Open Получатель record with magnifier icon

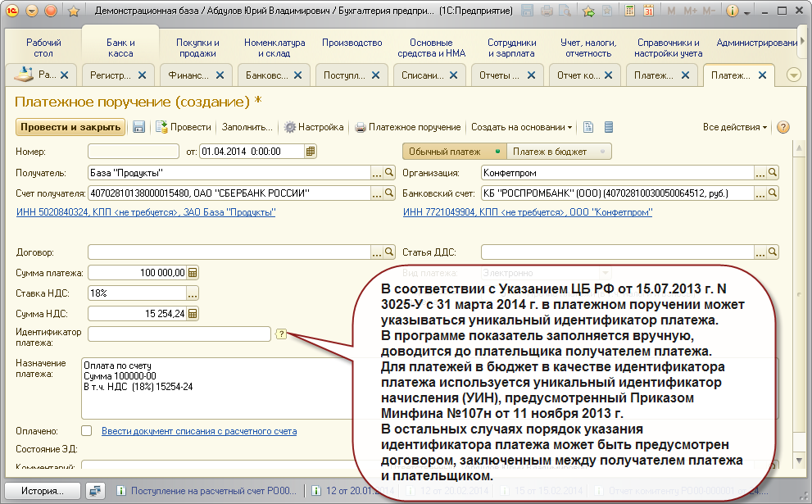pyautogui.click(x=389, y=172)
